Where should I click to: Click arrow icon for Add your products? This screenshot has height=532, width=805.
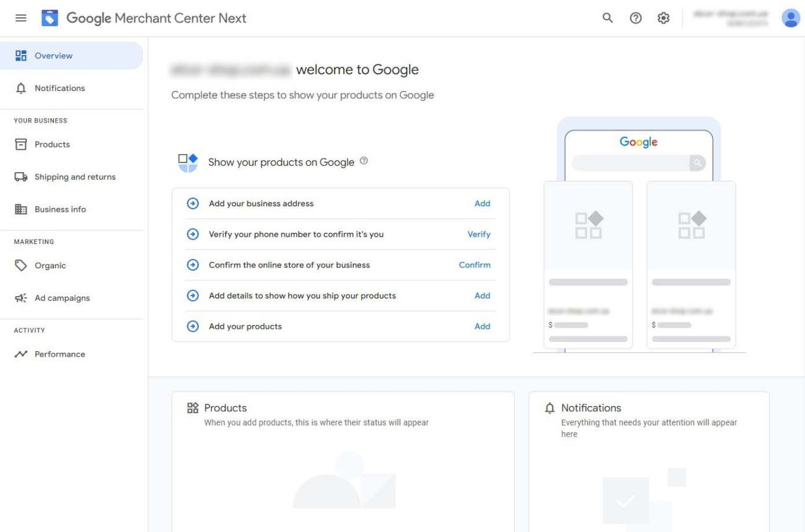click(193, 326)
